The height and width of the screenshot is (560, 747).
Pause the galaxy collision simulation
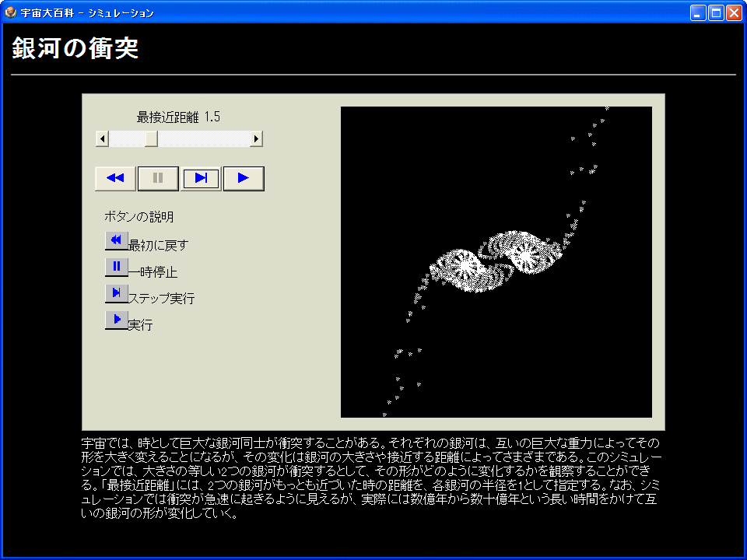coord(158,179)
